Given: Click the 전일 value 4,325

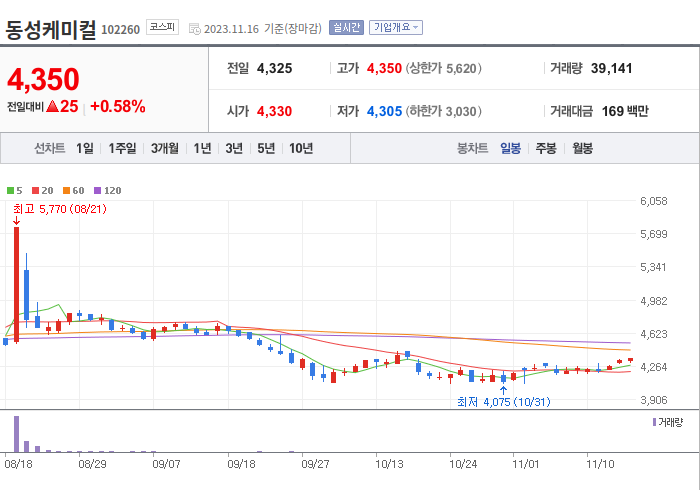Looking at the screenshot, I should [x=275, y=68].
